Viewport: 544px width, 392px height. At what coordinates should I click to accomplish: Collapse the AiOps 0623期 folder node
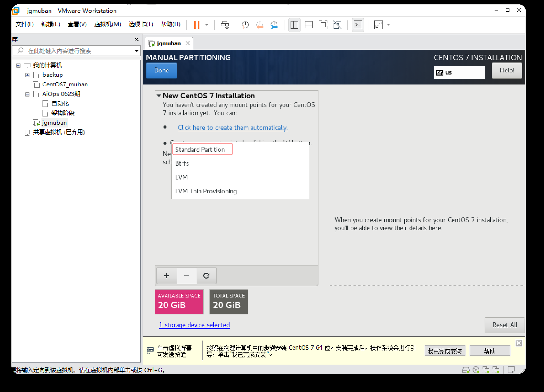point(27,94)
